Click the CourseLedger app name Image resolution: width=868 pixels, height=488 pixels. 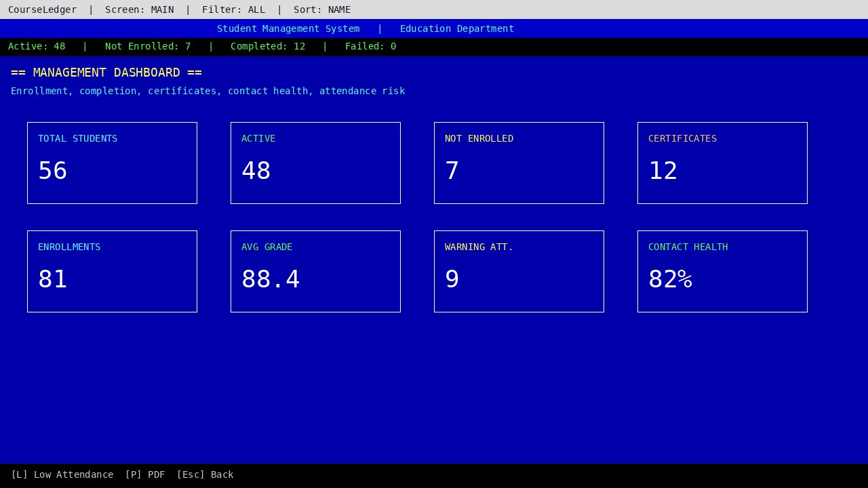[x=43, y=9]
